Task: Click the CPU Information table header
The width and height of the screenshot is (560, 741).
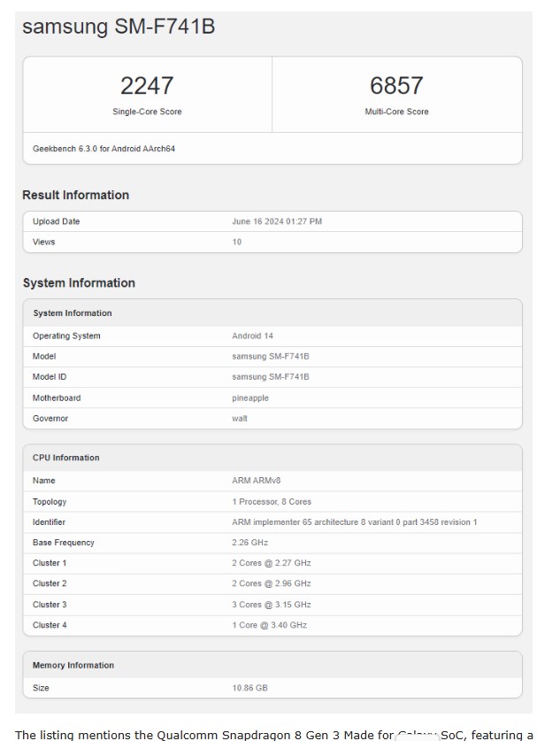Action: 66,458
